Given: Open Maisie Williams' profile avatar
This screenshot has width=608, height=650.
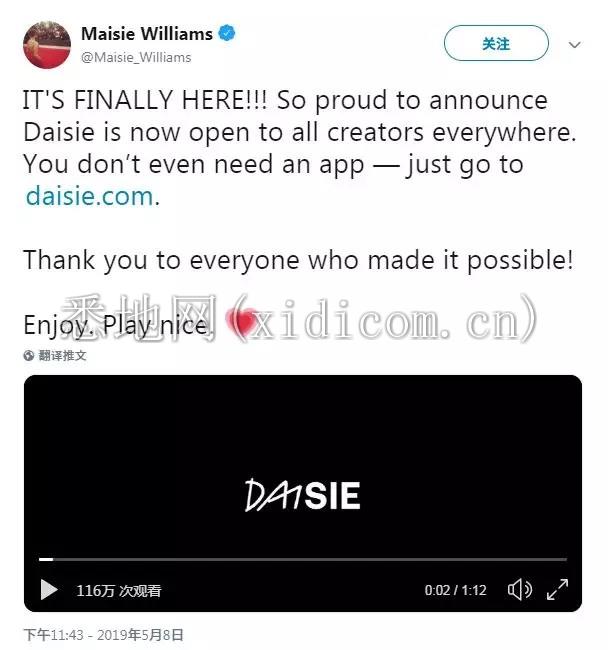Looking at the screenshot, I should point(47,44).
